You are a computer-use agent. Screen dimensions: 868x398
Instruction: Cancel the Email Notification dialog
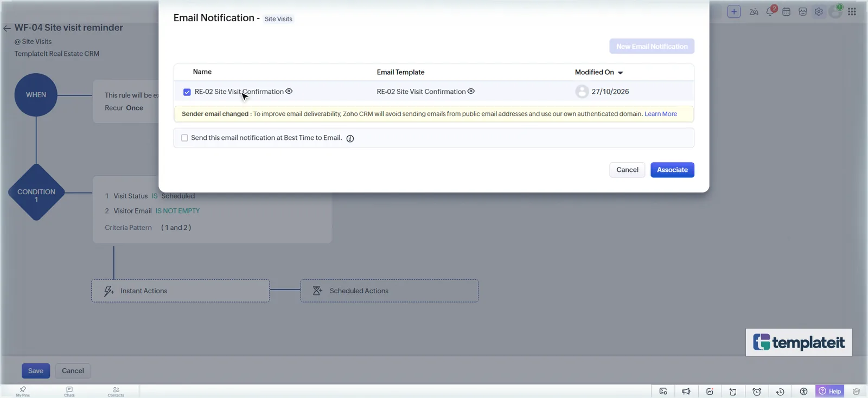(x=627, y=170)
